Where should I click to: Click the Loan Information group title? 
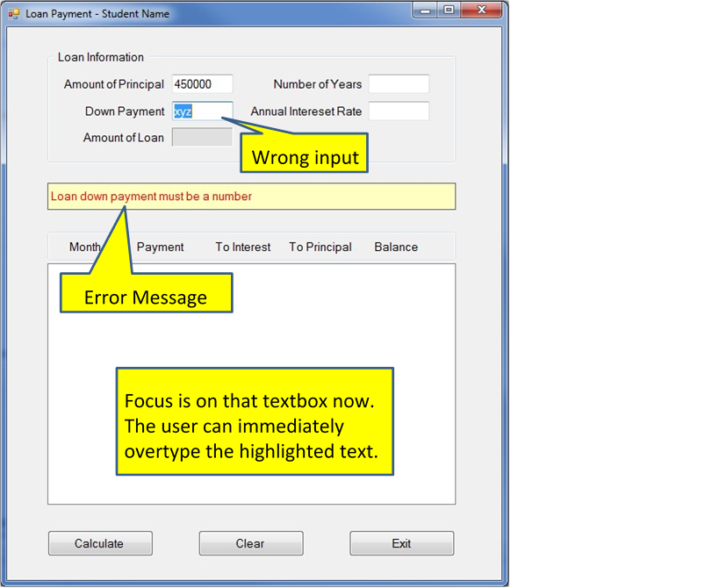click(100, 57)
